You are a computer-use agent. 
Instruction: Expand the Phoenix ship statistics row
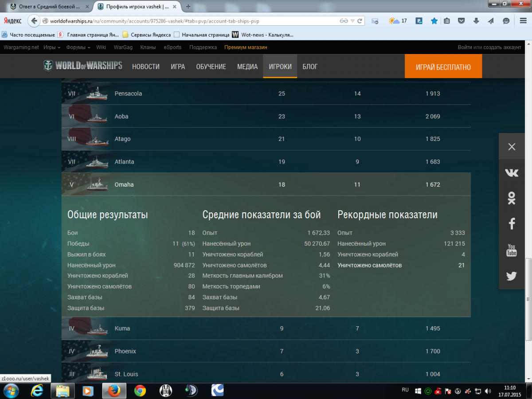pyautogui.click(x=266, y=351)
